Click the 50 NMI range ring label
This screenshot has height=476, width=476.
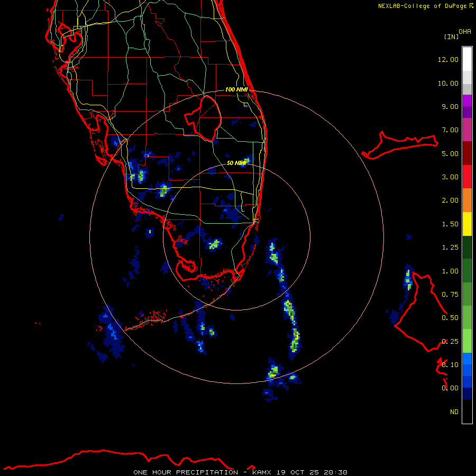237,163
